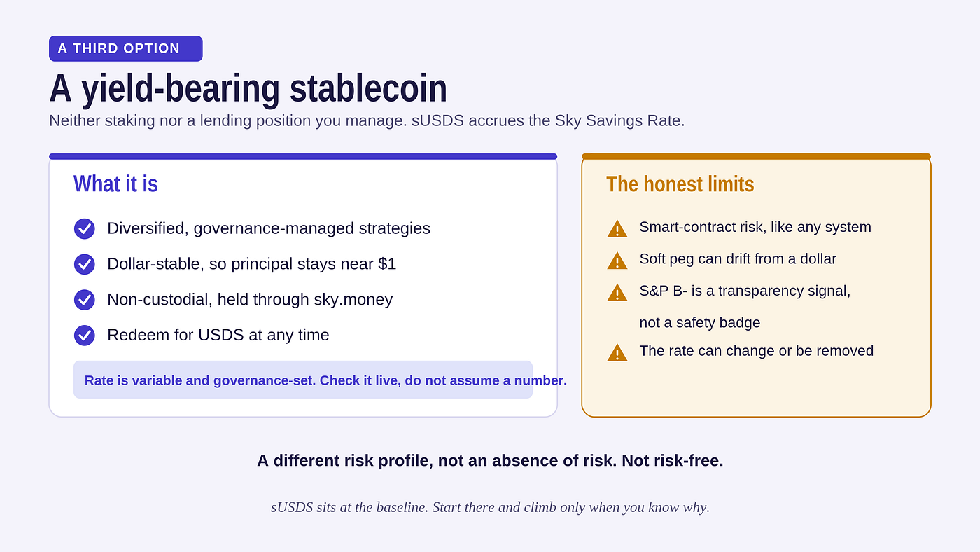Click checkmark icon beside Redeem for USDS
Viewport: 980px width, 552px height.
coord(84,336)
